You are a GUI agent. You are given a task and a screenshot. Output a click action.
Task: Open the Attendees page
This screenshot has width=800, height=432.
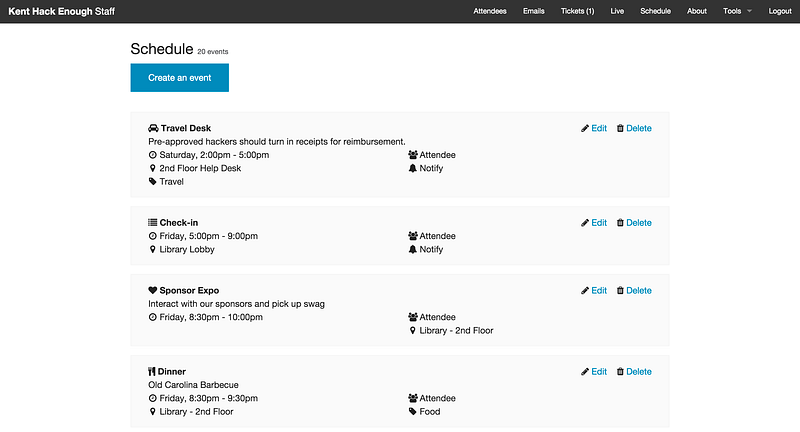490,11
